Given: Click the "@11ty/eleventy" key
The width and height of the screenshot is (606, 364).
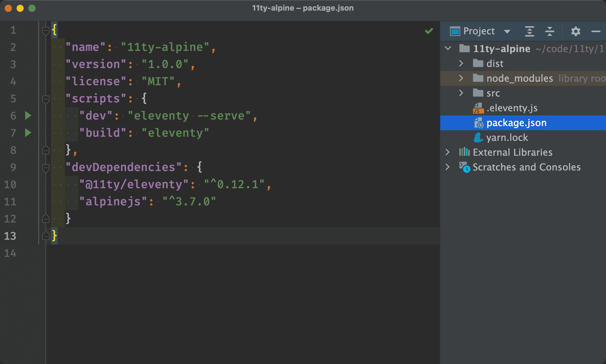Looking at the screenshot, I should [134, 184].
